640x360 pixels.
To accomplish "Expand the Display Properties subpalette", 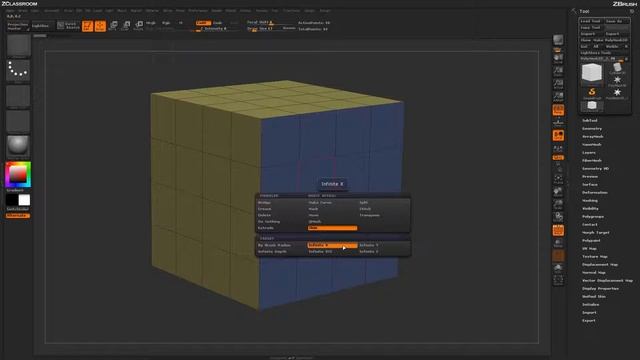I will click(600, 288).
